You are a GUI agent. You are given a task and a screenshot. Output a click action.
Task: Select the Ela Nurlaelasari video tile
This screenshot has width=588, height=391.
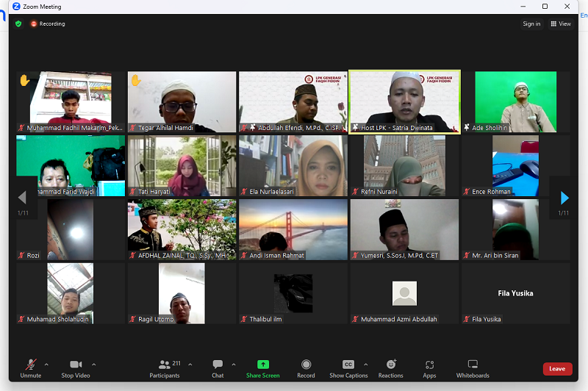[x=293, y=165]
